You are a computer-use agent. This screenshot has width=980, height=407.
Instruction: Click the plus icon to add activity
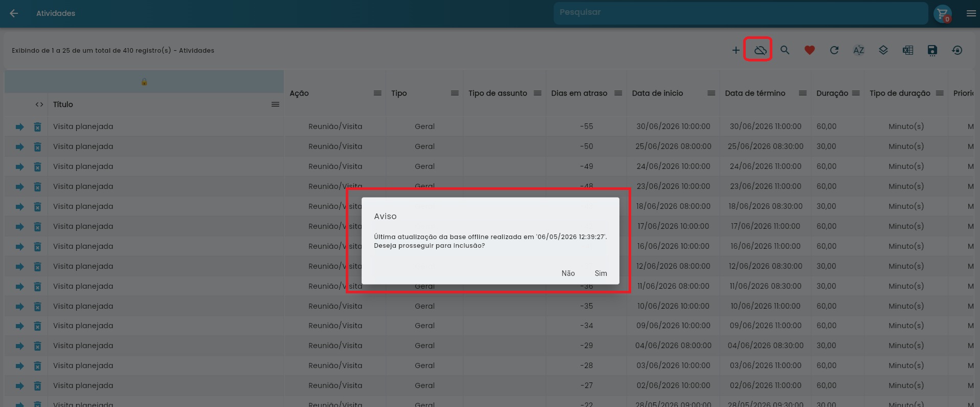point(736,50)
